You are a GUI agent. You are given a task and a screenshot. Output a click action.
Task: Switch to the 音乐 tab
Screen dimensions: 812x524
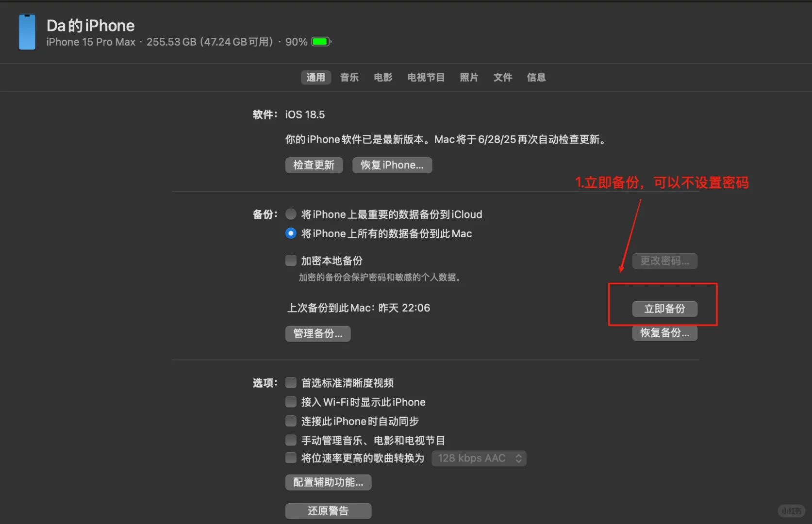349,77
